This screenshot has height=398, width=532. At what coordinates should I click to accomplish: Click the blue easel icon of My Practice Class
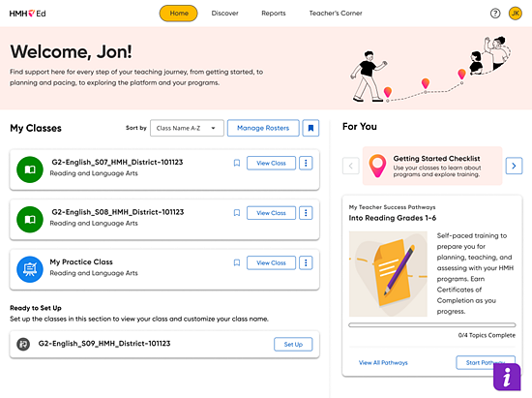coord(30,269)
